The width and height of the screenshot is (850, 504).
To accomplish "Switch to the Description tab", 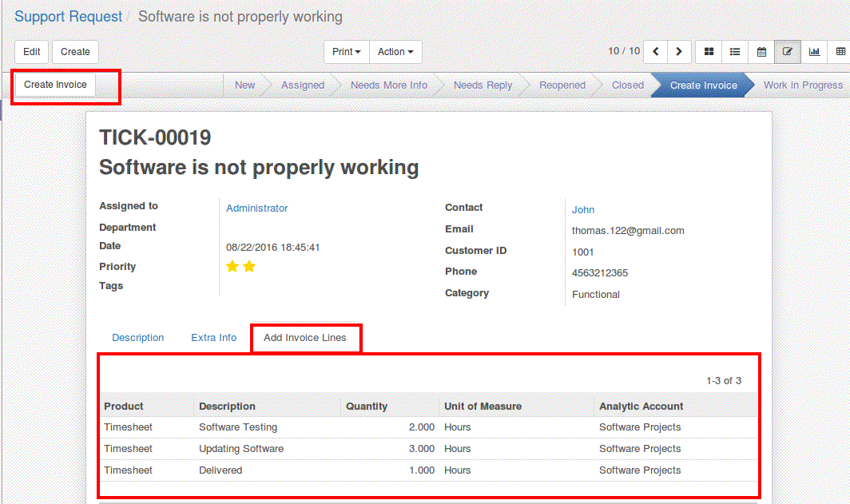I will tap(137, 338).
